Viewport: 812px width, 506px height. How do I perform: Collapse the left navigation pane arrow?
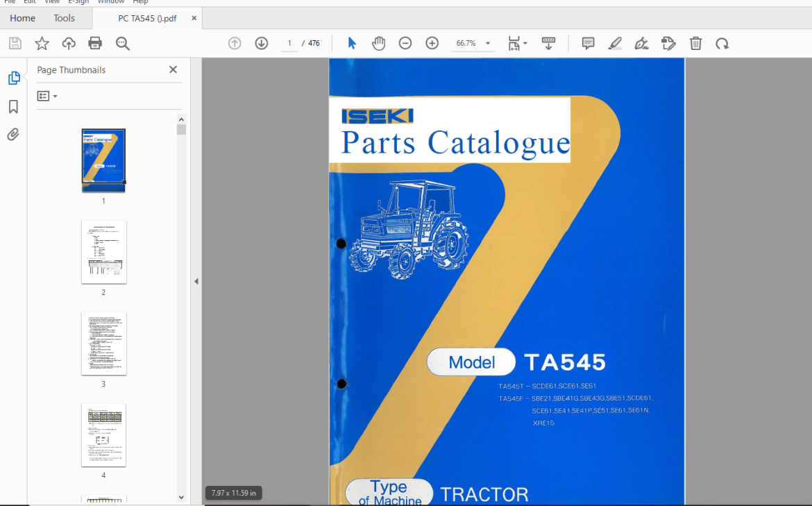[196, 281]
